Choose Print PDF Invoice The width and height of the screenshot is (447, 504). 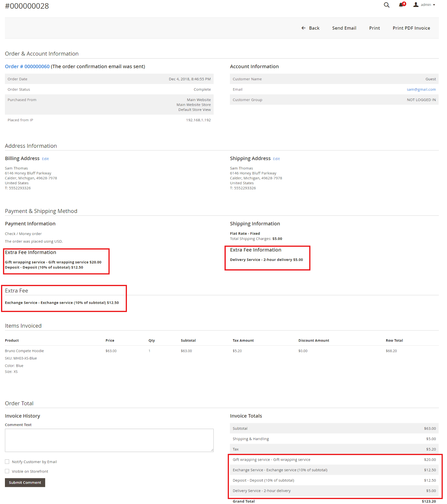click(411, 28)
